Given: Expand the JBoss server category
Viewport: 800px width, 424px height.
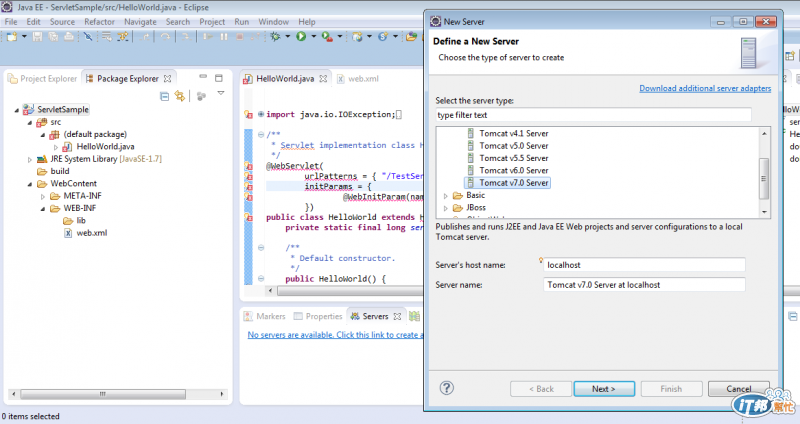Looking at the screenshot, I should pyautogui.click(x=445, y=208).
